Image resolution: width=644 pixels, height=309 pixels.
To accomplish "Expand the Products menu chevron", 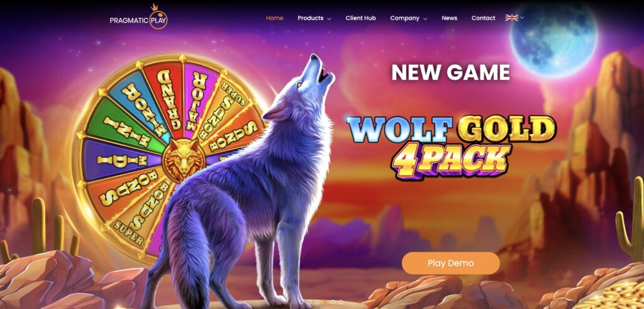I will point(329,18).
